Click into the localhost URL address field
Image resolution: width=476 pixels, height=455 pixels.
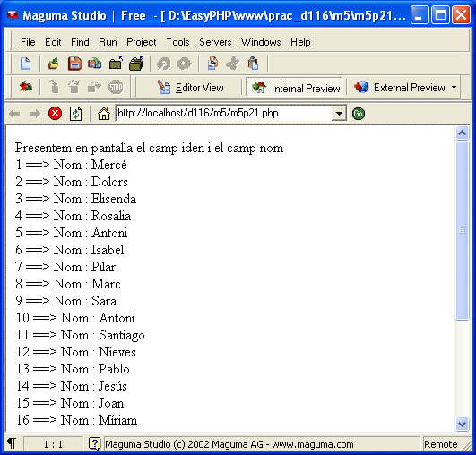[x=224, y=114]
